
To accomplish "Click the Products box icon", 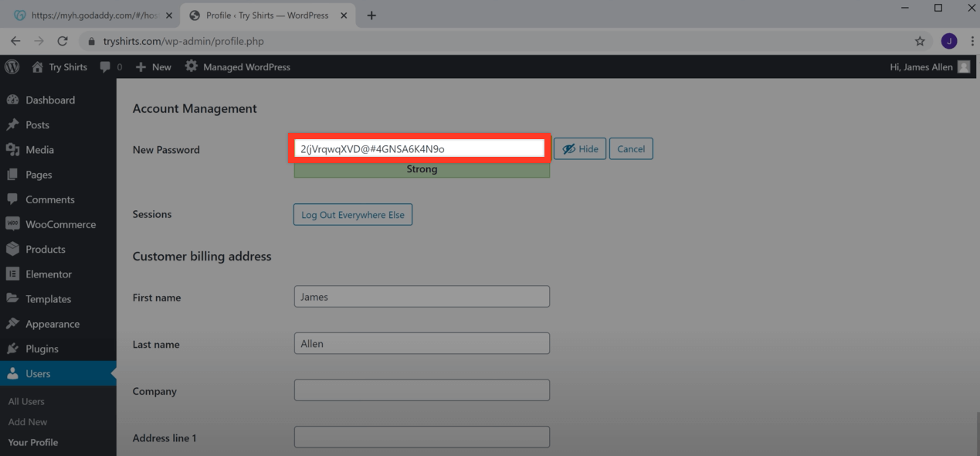I will pos(12,249).
